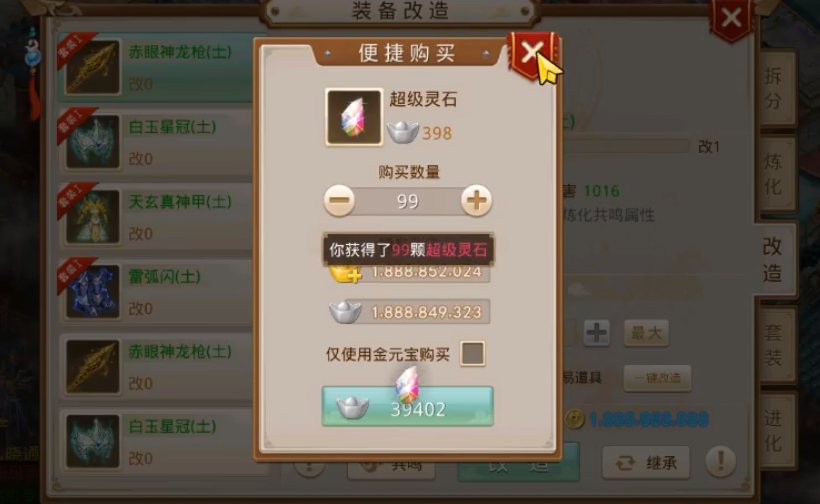The width and height of the screenshot is (820, 504).
Task: Click the 一键改造 one-click remodel button
Action: [657, 378]
